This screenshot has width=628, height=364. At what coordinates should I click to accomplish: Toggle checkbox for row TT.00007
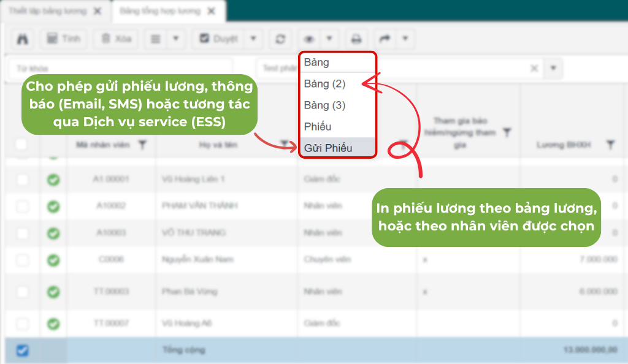tap(23, 323)
